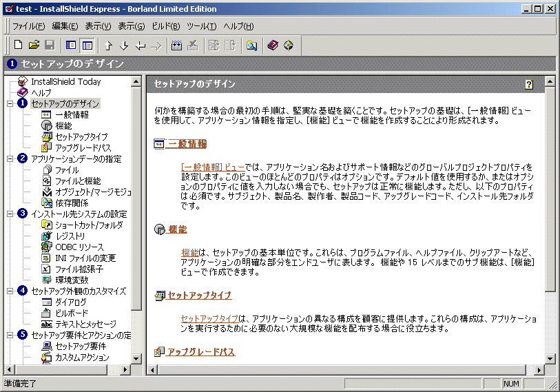Screen dimensions: 560x392
Task: Click the back left arrow toolbar icon
Action: [141, 45]
